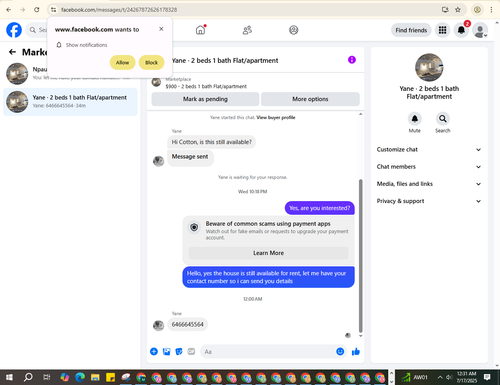The height and width of the screenshot is (385, 500).
Task: Open Windows taskbar search
Action: tap(28, 377)
